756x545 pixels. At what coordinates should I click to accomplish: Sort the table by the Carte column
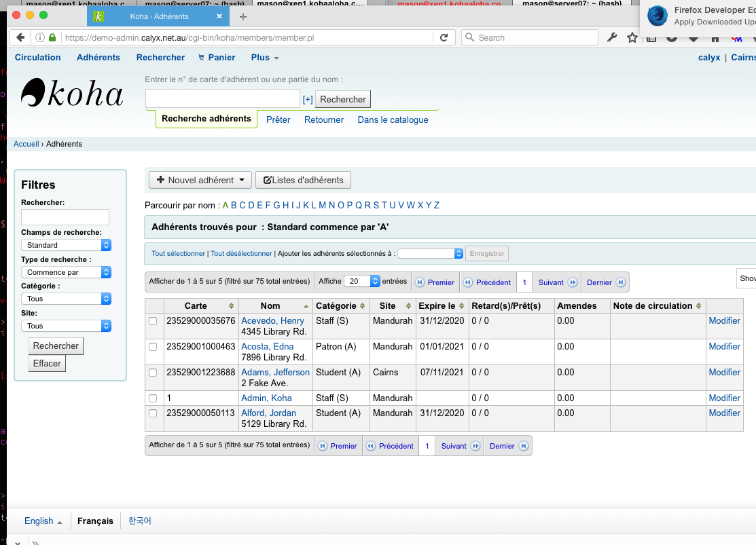point(201,306)
